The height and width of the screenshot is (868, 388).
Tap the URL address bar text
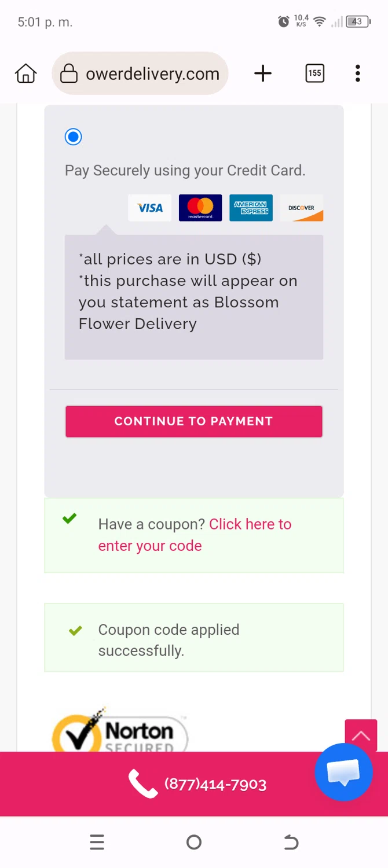[x=152, y=74]
